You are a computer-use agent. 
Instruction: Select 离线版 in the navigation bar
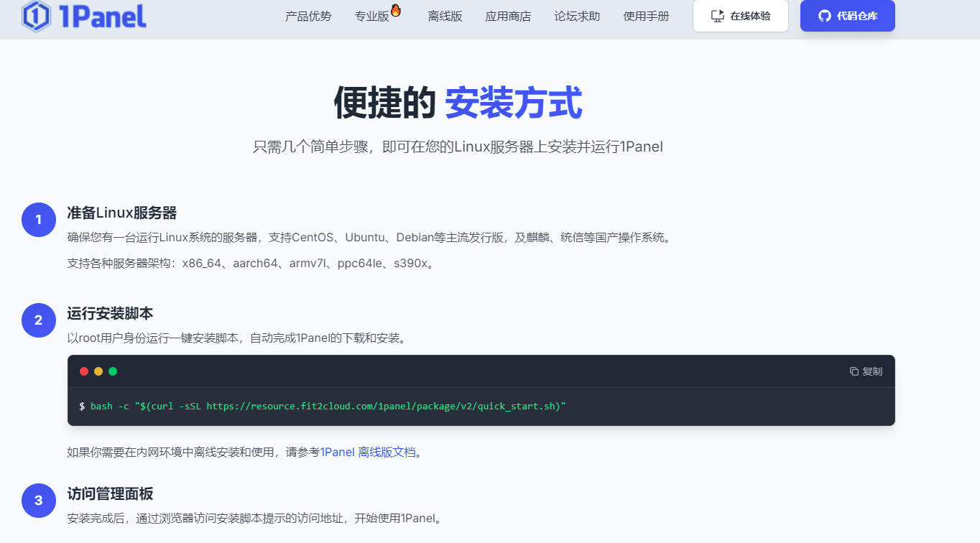coord(445,16)
